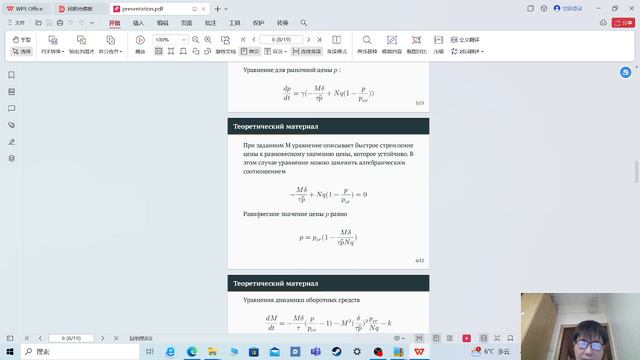640x360 pixels.
Task: Open the find and replace magnifier tool
Action: (x=367, y=40)
